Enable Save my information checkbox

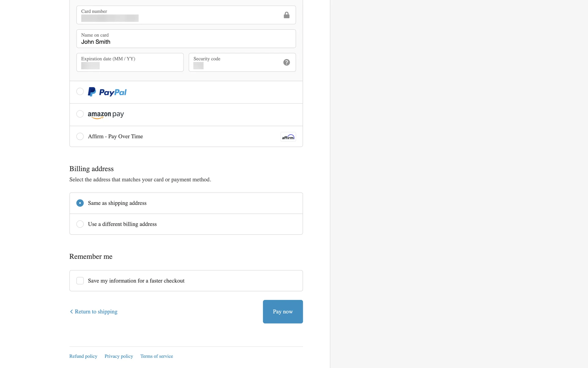coord(80,281)
